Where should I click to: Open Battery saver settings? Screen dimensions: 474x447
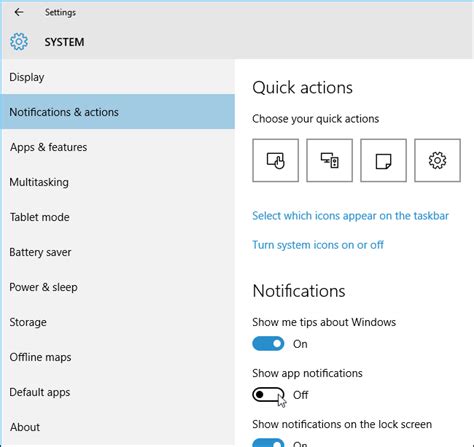(x=117, y=252)
